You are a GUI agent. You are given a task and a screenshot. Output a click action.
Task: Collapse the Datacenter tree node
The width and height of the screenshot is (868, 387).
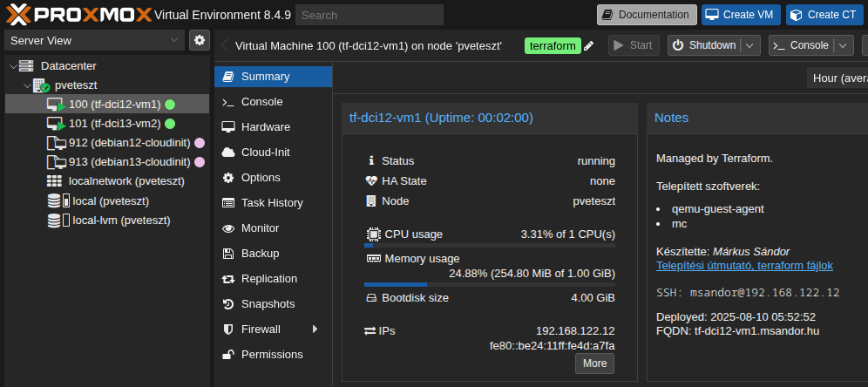pyautogui.click(x=13, y=66)
